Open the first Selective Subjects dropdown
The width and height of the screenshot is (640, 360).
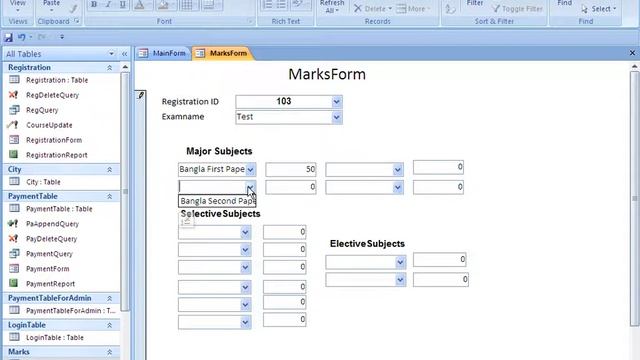245,232
